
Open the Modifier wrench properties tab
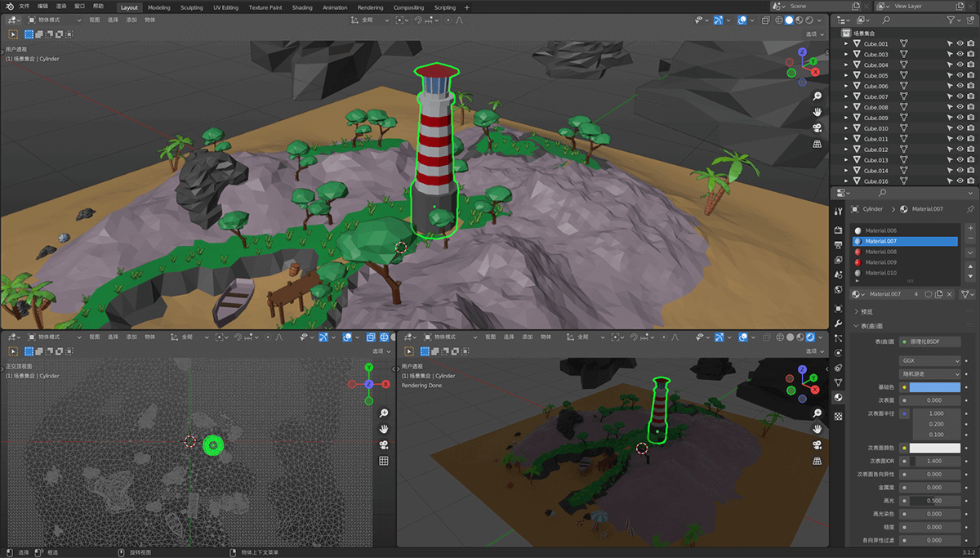pyautogui.click(x=839, y=324)
